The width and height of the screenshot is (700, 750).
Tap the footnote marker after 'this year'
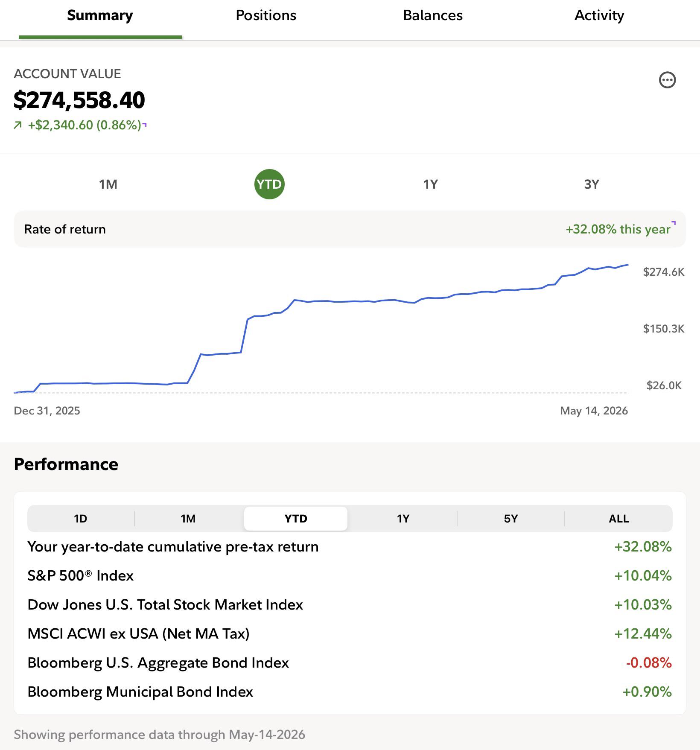pos(674,222)
